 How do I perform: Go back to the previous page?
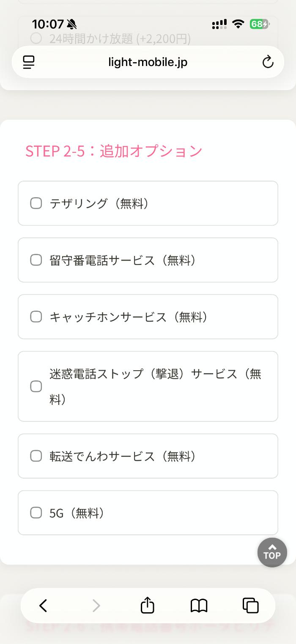[x=43, y=606]
